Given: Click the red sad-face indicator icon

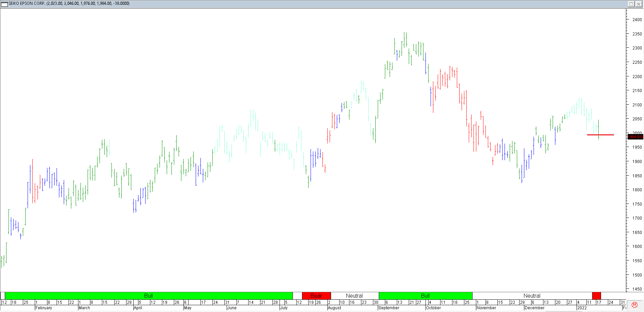Looking at the screenshot, I should tap(634, 305).
